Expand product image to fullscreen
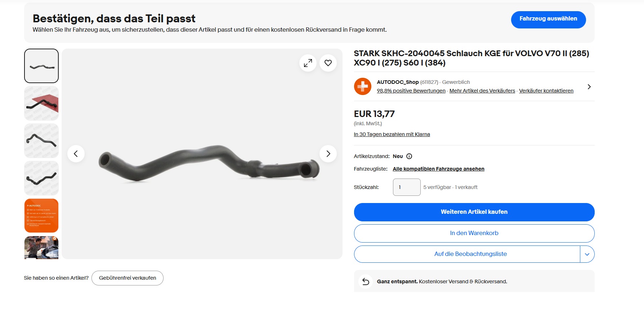Screen dimensions: 644x311 tap(308, 63)
